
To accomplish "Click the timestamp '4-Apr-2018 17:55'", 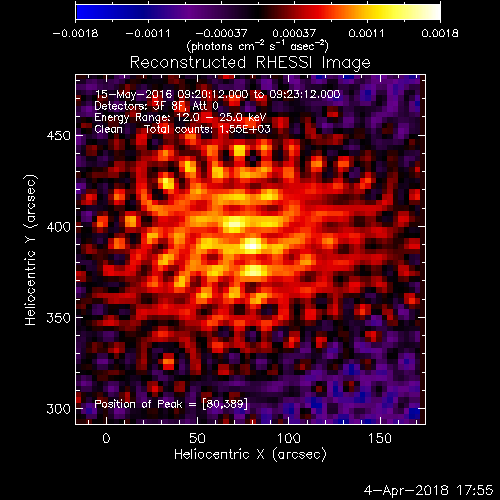I will (428, 490).
